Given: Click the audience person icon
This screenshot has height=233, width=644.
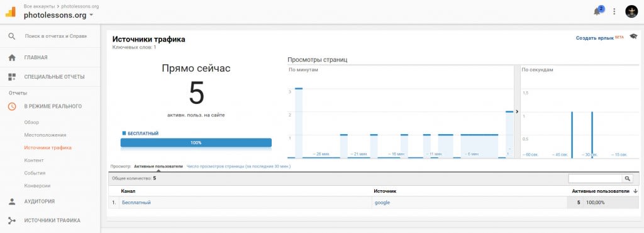Looking at the screenshot, I should click(x=12, y=202).
